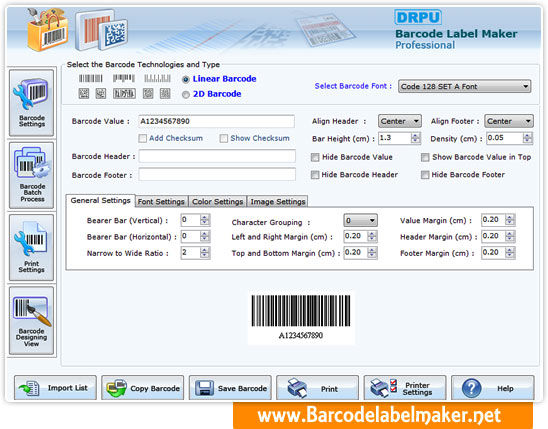Click the Bar Height value field
Viewport: 548px width, 429px height.
pyautogui.click(x=395, y=138)
